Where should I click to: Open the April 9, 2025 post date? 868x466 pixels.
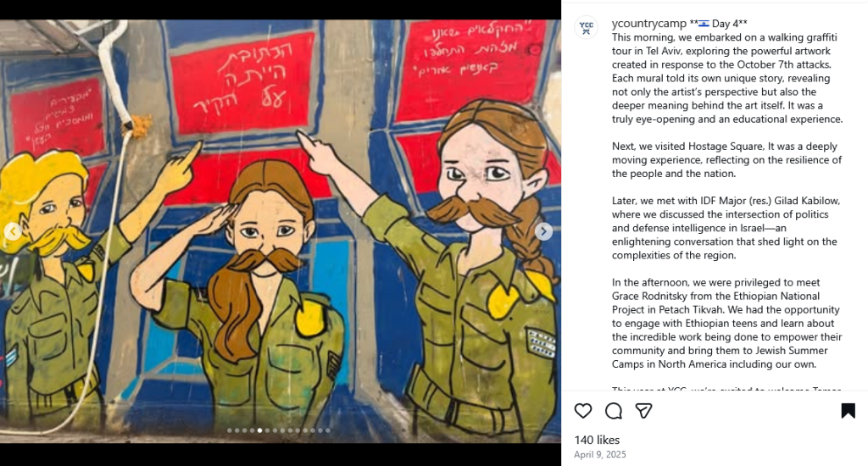tap(600, 454)
